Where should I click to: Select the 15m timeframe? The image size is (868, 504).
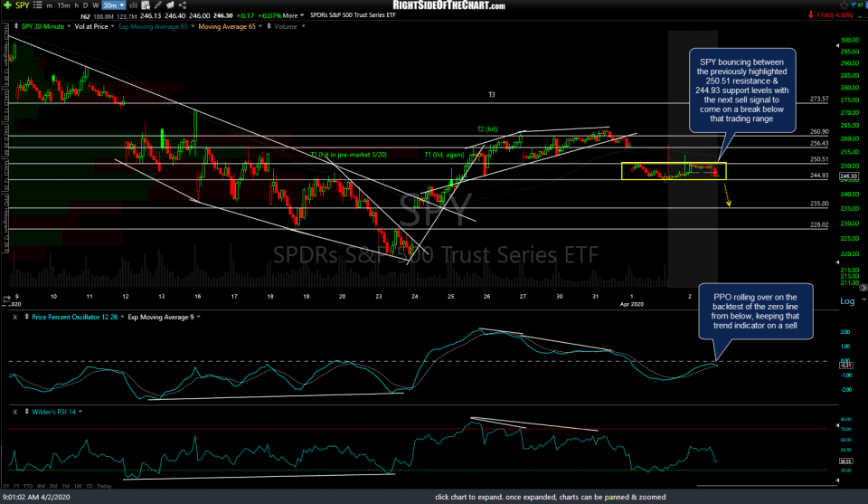click(63, 5)
